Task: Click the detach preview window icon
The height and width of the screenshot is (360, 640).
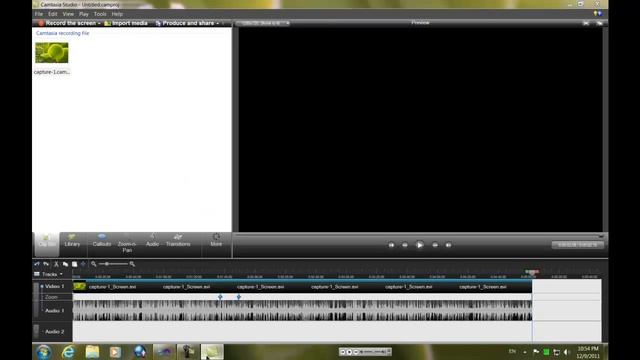Action: pyautogui.click(x=599, y=23)
